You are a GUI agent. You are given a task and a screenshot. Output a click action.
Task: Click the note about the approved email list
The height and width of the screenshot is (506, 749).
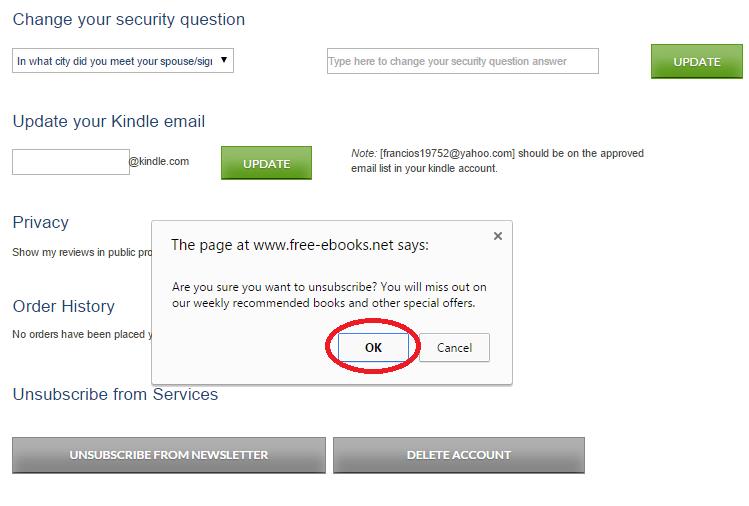(x=497, y=161)
